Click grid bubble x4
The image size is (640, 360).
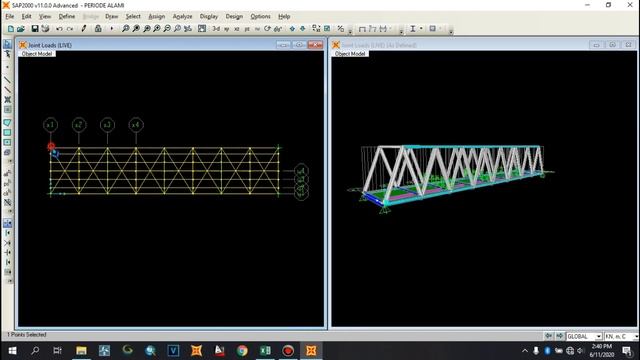click(136, 125)
